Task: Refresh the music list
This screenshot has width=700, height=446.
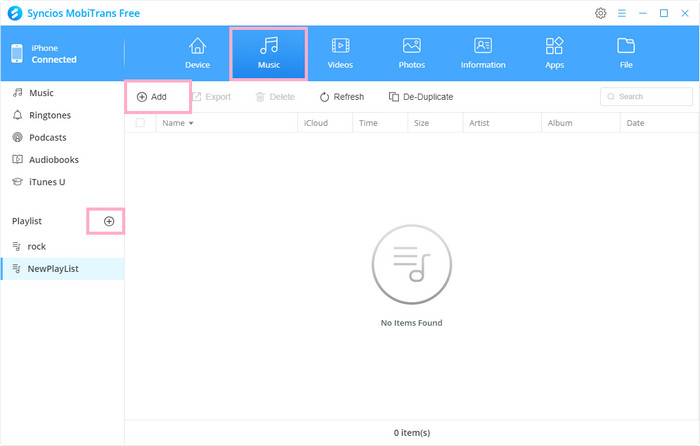Action: pos(342,97)
